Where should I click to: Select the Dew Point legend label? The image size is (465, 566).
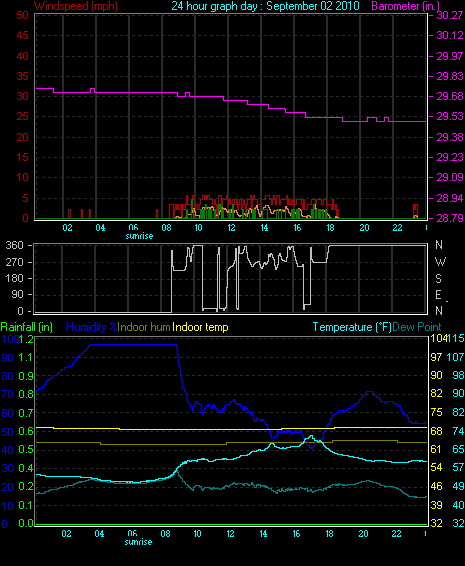pyautogui.click(x=417, y=327)
